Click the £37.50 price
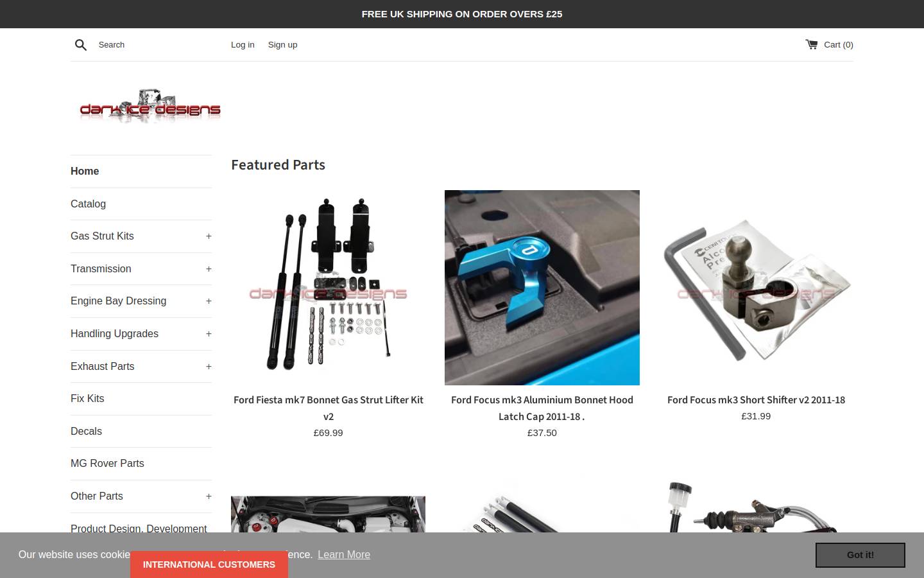 (542, 433)
